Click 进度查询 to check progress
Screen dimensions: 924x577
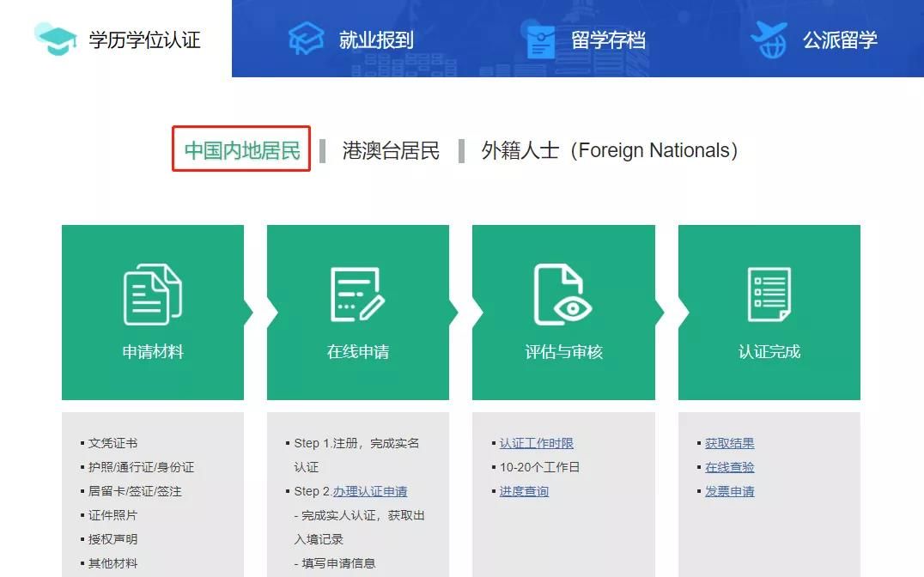526,490
